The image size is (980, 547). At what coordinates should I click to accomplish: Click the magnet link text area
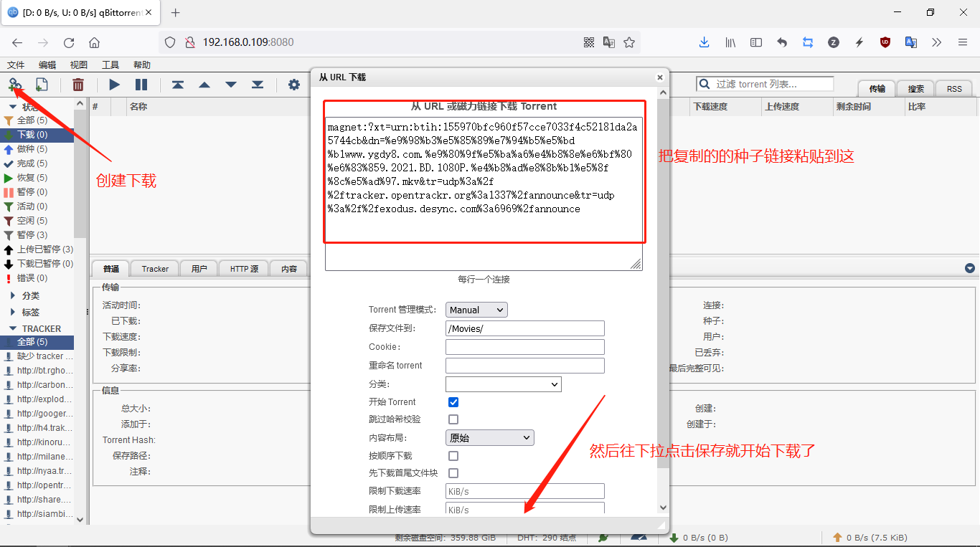(x=484, y=194)
